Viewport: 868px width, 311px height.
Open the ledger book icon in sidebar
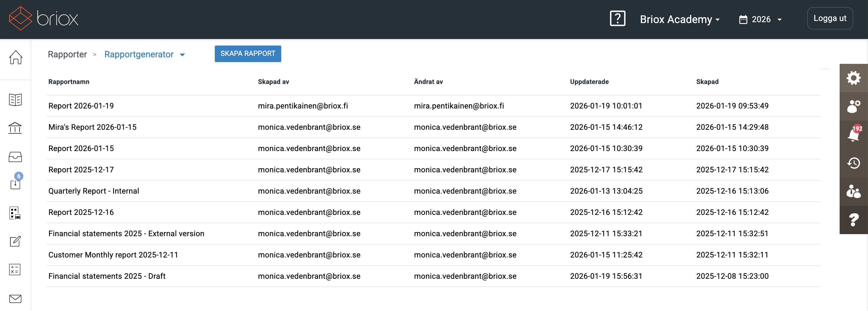15,100
